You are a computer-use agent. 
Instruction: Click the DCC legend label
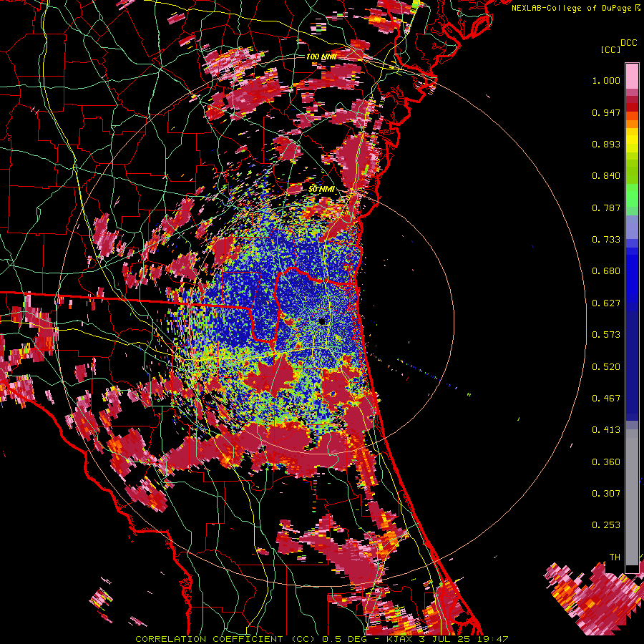[x=629, y=43]
